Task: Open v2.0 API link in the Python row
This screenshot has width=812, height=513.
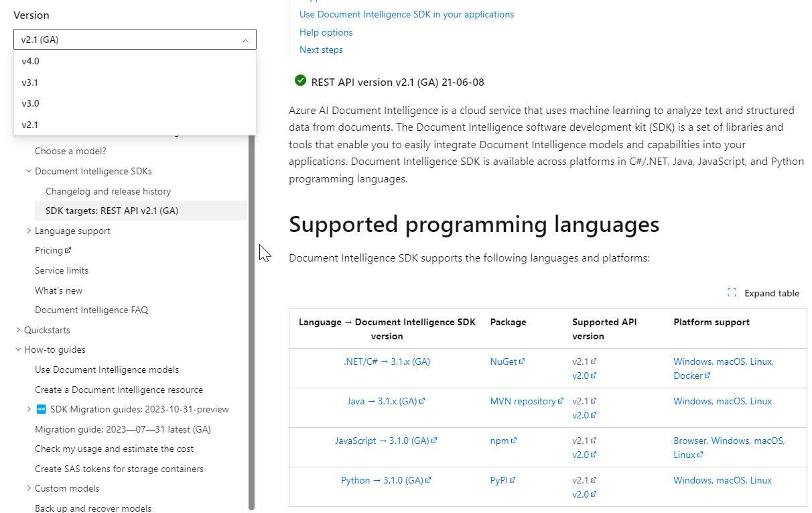Action: click(x=584, y=494)
